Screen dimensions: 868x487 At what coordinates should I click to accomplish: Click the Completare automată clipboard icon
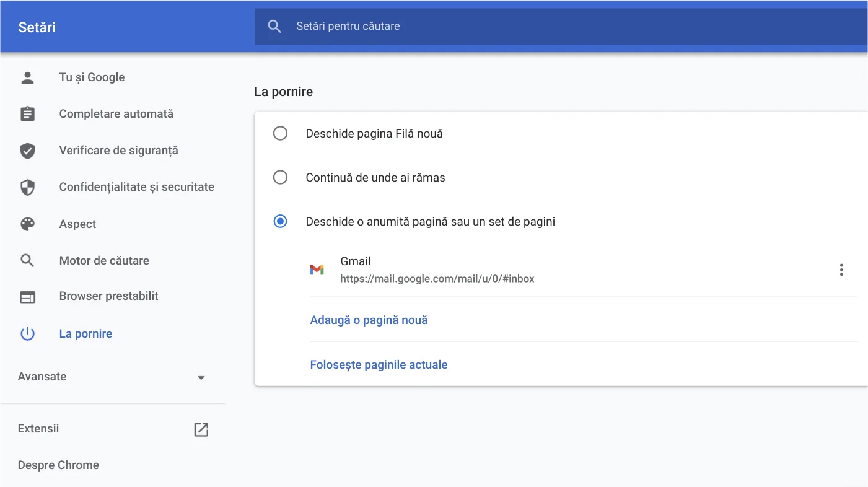(x=27, y=113)
